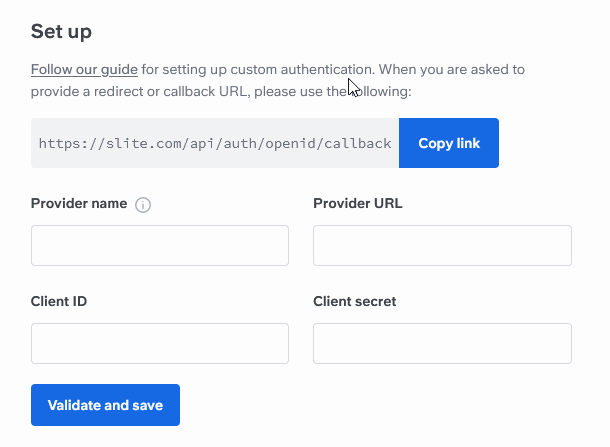Click the "Set up" heading
The width and height of the screenshot is (610, 447).
(x=61, y=31)
